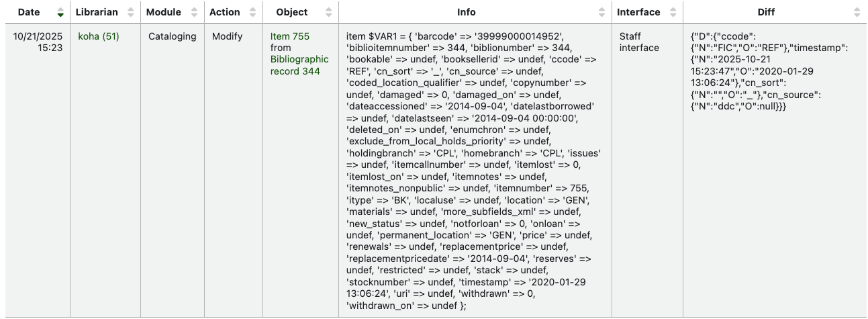Click the Module column sort arrows icon

pos(195,12)
